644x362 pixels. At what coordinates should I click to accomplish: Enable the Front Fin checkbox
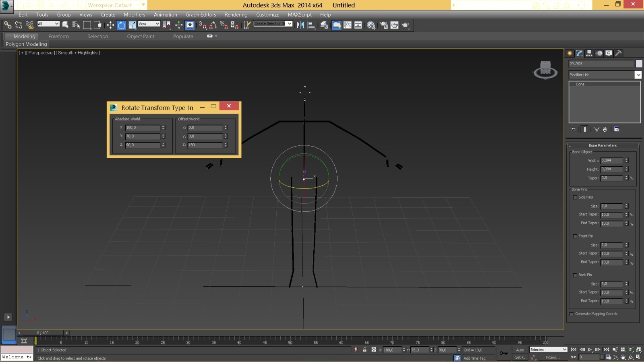(575, 236)
